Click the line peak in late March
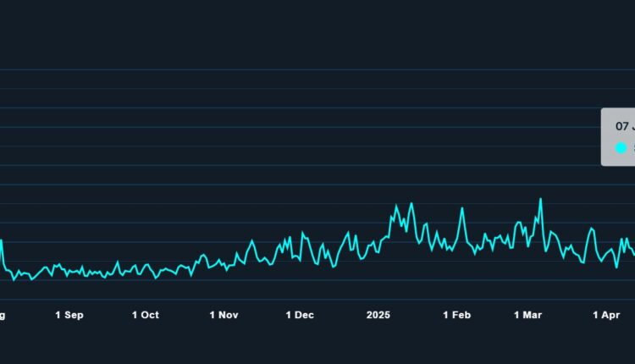The width and height of the screenshot is (635, 364). [x=592, y=229]
